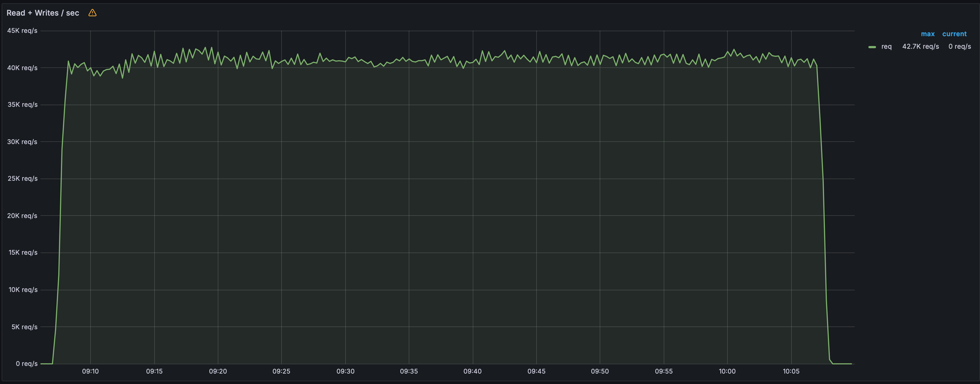Click the '0 req/s' y-axis label
980x384 pixels.
(x=27, y=363)
